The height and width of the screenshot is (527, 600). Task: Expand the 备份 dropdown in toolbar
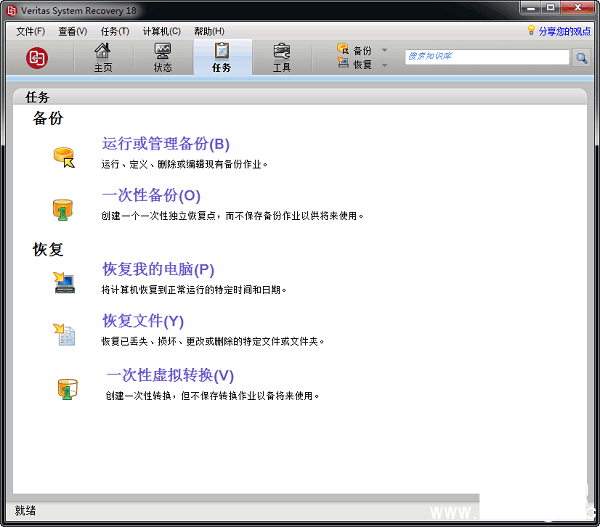(x=384, y=50)
